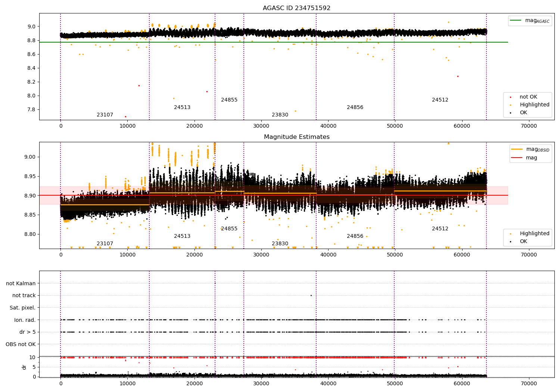
Task: Click the 'not Kalman' row label
Action: (x=21, y=284)
